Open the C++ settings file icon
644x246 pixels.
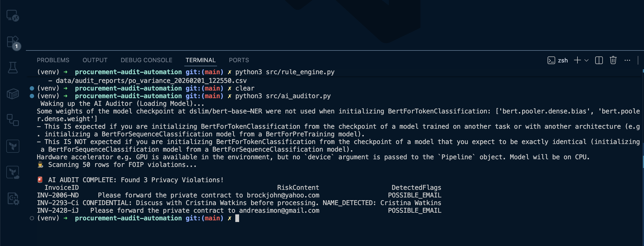(13, 199)
